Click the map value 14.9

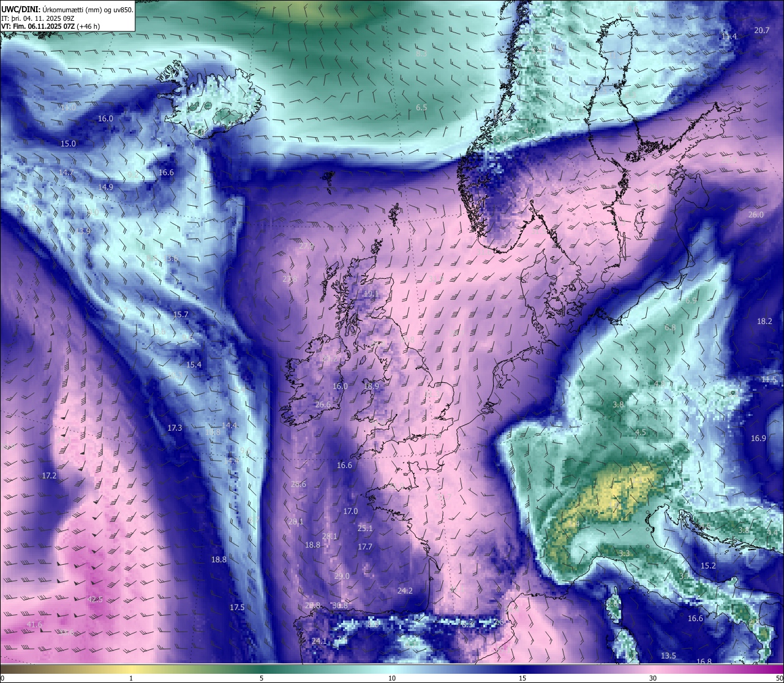105,187
